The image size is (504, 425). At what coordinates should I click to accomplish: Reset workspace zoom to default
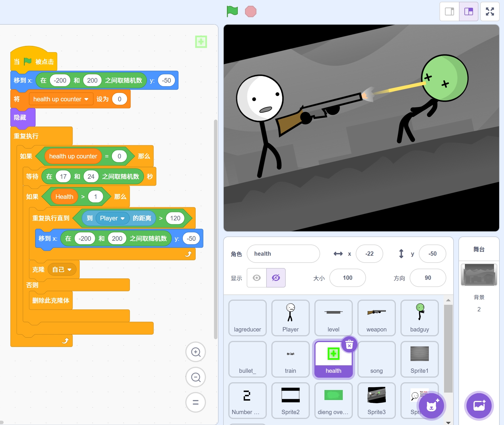tap(196, 402)
